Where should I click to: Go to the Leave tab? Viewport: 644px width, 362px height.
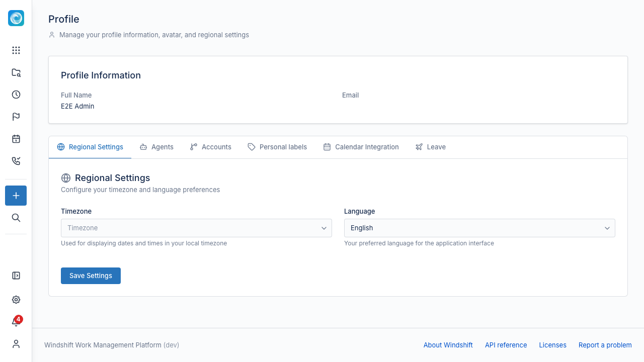[430, 147]
